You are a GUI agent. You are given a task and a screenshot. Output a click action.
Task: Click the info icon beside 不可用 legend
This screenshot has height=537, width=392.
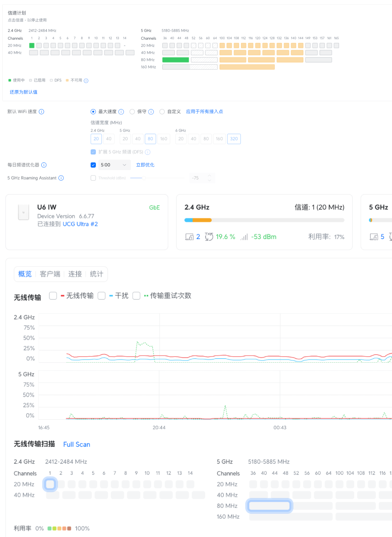(x=86, y=81)
